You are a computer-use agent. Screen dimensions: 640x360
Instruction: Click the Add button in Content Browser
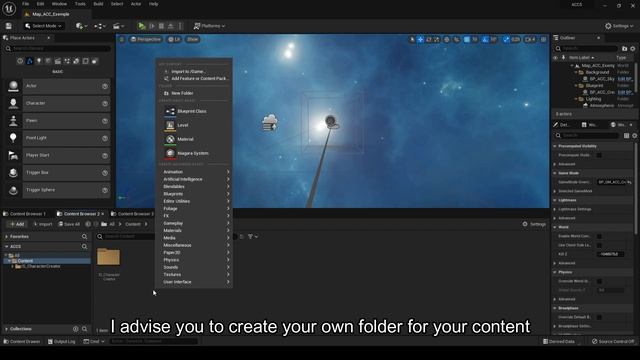tap(17, 224)
